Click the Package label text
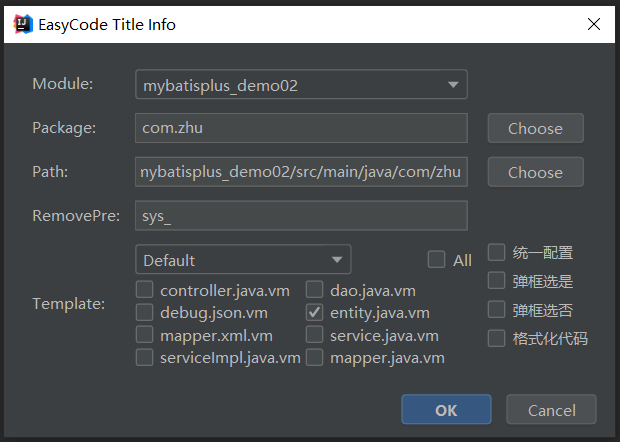This screenshot has height=442, width=620. tap(64, 128)
